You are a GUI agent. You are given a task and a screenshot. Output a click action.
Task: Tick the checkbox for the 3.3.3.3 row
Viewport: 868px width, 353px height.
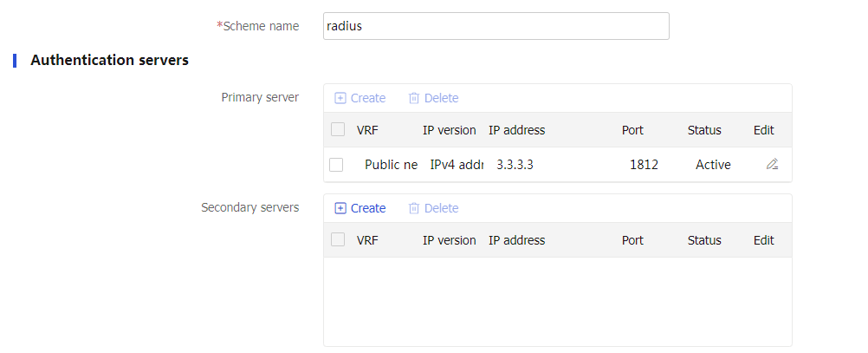click(x=336, y=165)
